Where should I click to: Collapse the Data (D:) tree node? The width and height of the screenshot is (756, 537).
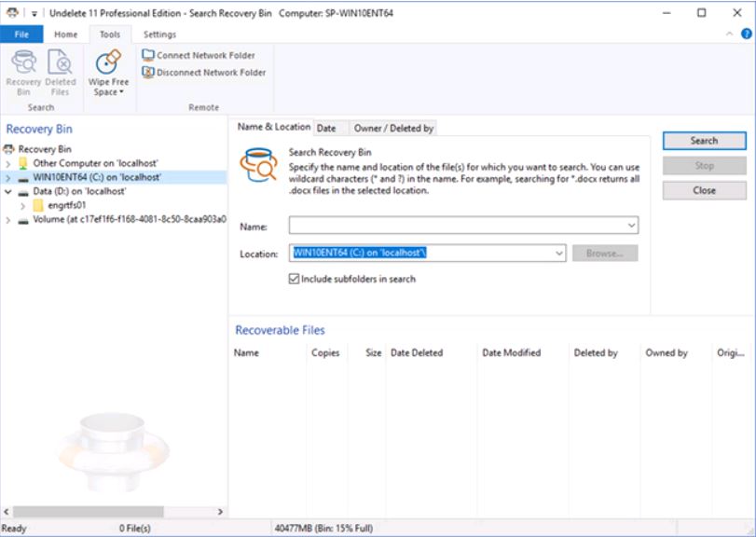tap(8, 191)
